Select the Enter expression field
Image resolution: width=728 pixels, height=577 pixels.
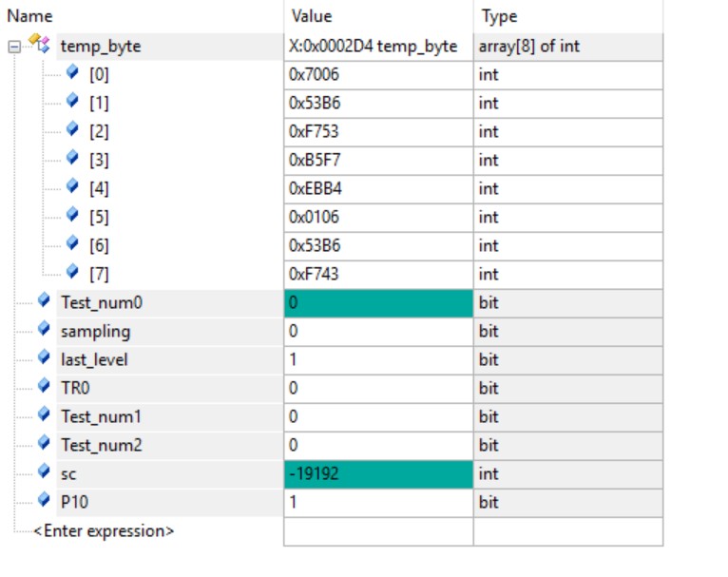(104, 531)
